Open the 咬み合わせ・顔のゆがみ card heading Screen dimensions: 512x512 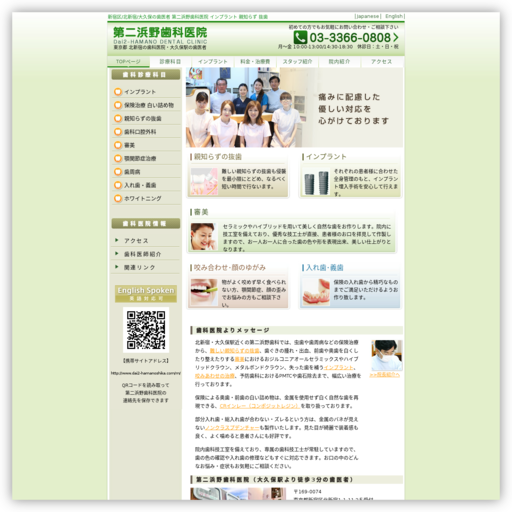pyautogui.click(x=230, y=267)
